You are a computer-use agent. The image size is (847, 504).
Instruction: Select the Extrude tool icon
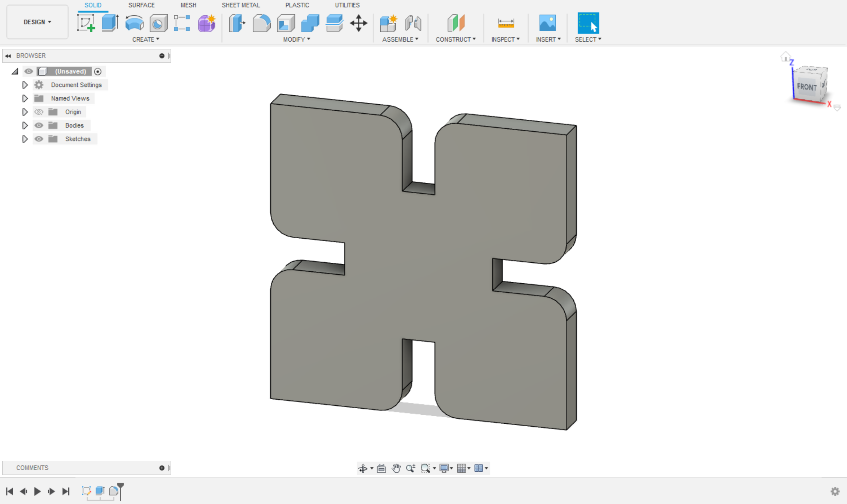(110, 23)
